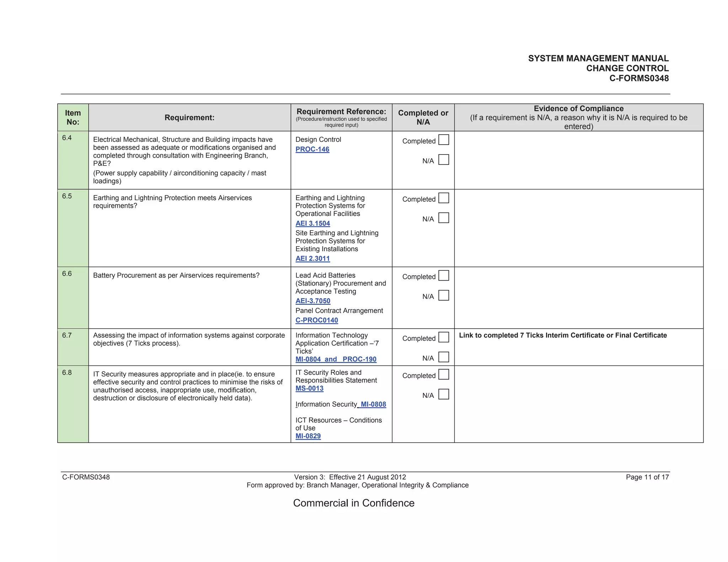The height and width of the screenshot is (562, 728).
Task: Mark item 6.6 as Completed
Action: [x=444, y=276]
